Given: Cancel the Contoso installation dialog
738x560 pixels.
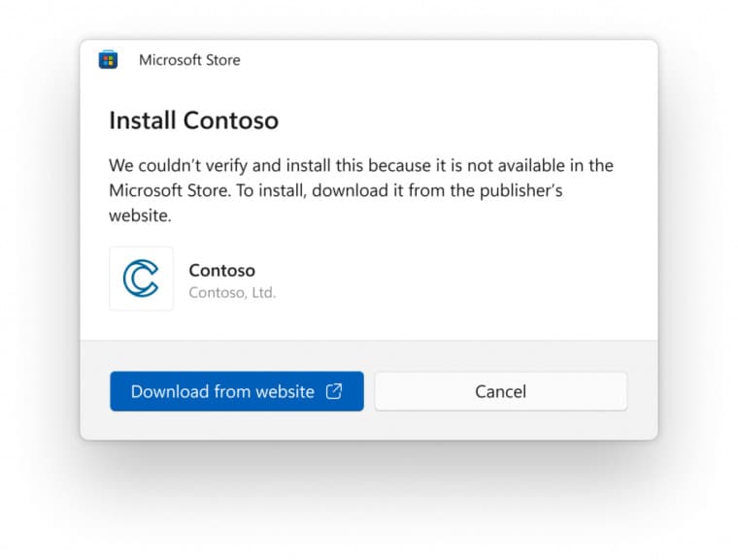Looking at the screenshot, I should [x=500, y=391].
